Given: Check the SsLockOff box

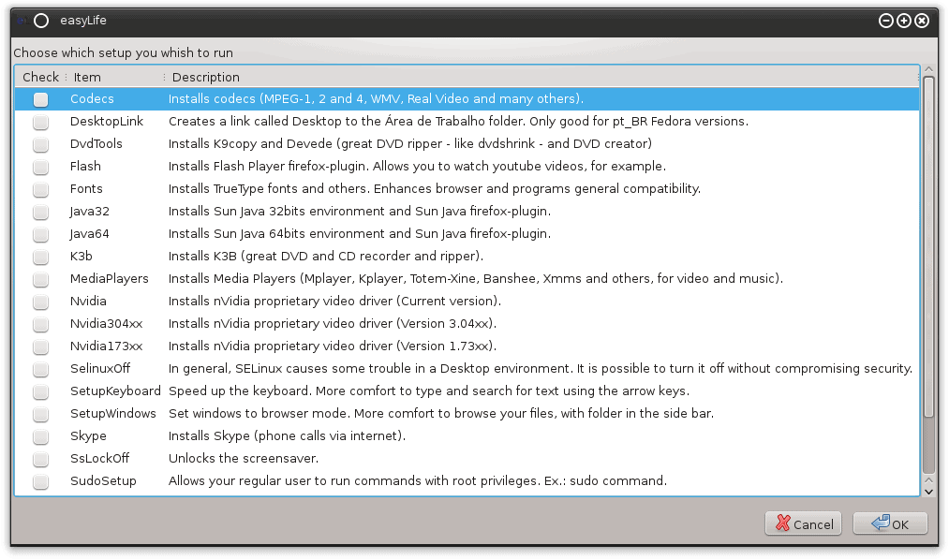Looking at the screenshot, I should (x=40, y=459).
